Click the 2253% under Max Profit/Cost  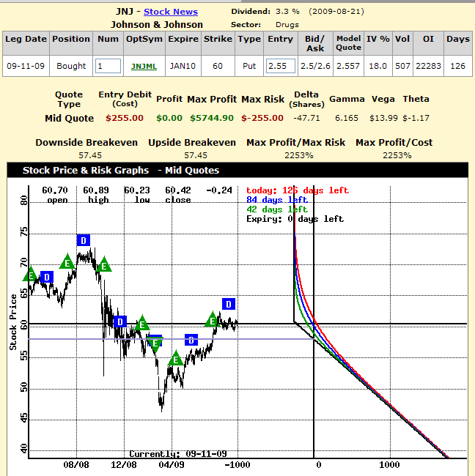pos(397,156)
